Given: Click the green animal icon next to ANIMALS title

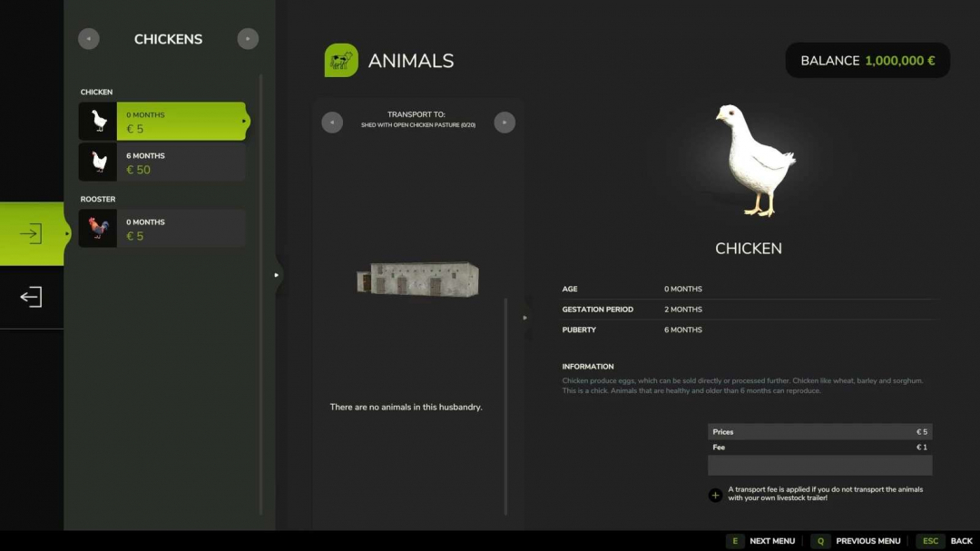Looking at the screenshot, I should pyautogui.click(x=341, y=60).
